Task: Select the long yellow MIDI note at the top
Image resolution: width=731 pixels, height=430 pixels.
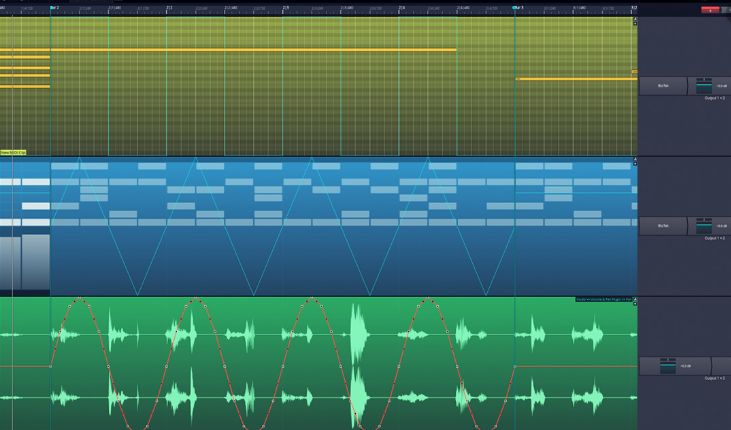Action: click(x=250, y=49)
